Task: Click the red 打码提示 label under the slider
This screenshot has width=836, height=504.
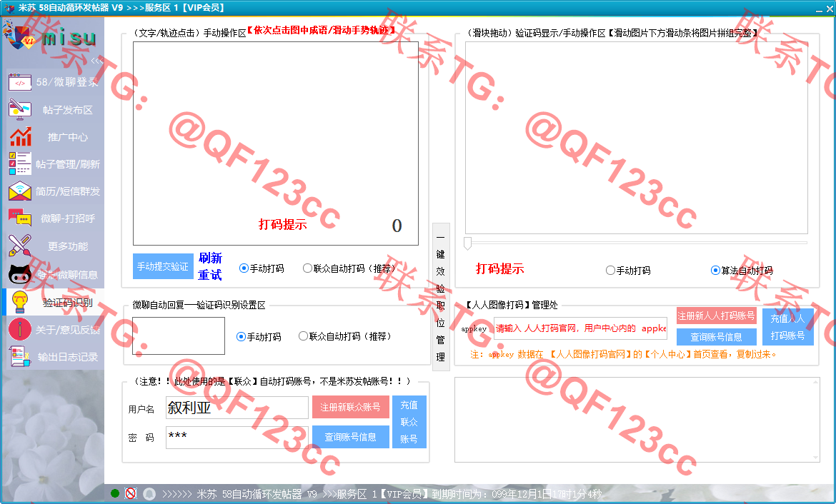Action: (499, 268)
